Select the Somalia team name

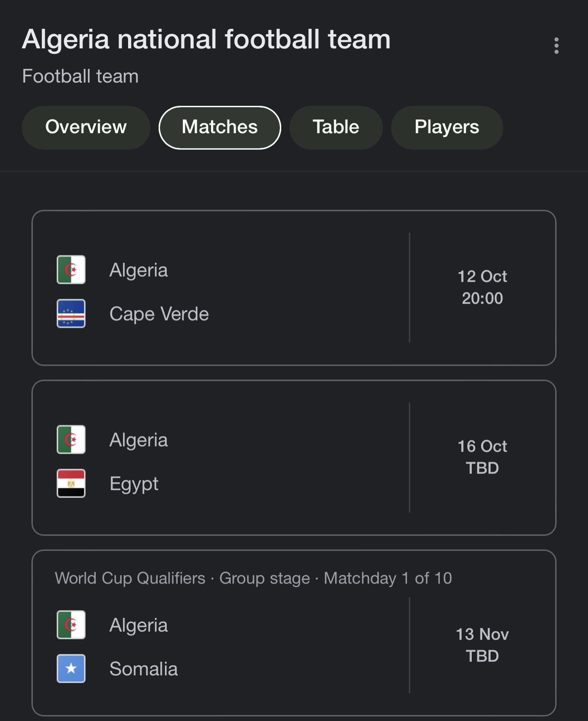pyautogui.click(x=144, y=669)
